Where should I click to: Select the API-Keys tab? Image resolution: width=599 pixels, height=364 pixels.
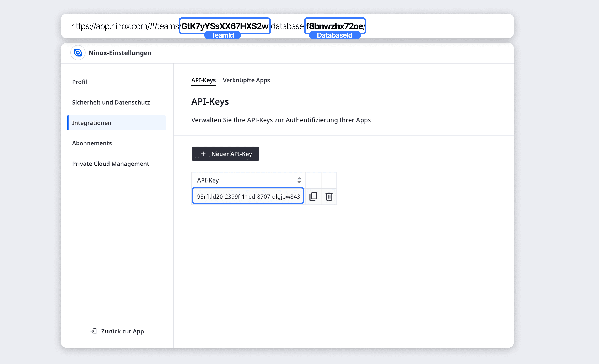(203, 80)
